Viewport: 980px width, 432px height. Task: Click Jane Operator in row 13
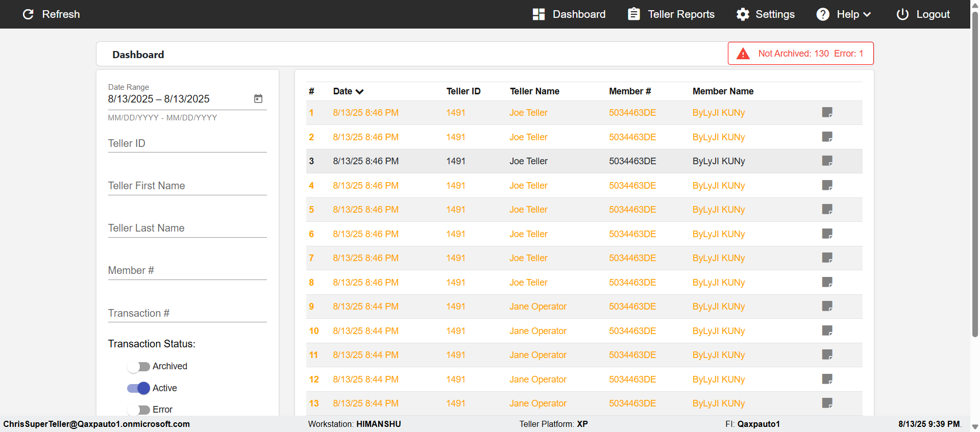pos(538,403)
